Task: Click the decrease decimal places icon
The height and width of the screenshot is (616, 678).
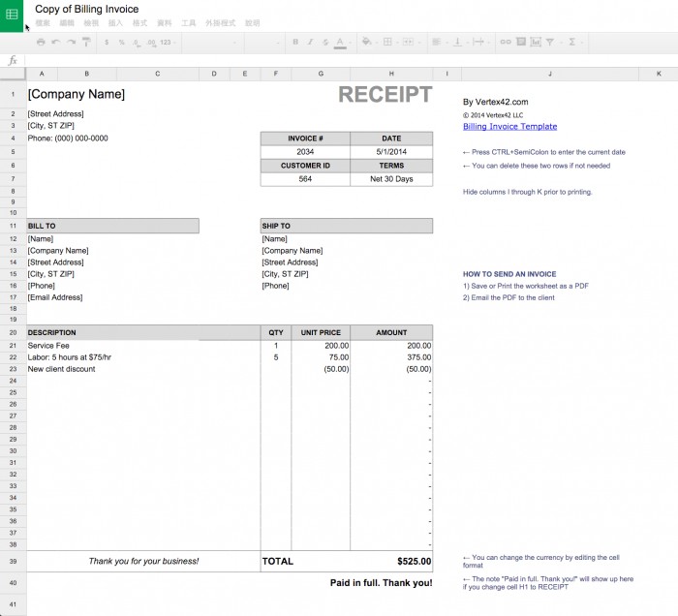Action: click(137, 43)
